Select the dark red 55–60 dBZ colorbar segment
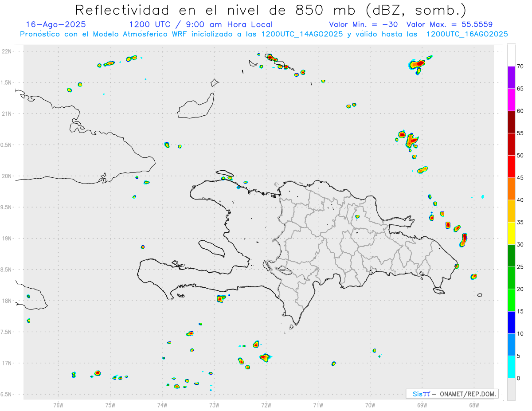 tap(511, 122)
